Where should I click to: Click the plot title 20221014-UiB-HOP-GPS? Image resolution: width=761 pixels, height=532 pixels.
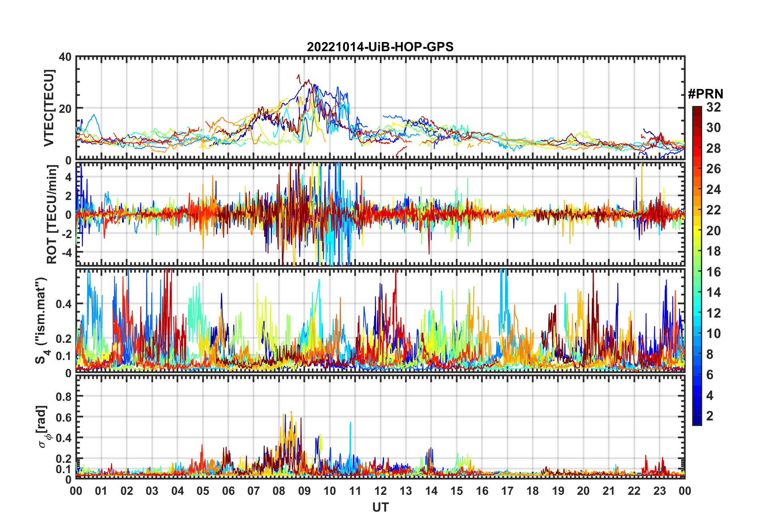(x=380, y=47)
